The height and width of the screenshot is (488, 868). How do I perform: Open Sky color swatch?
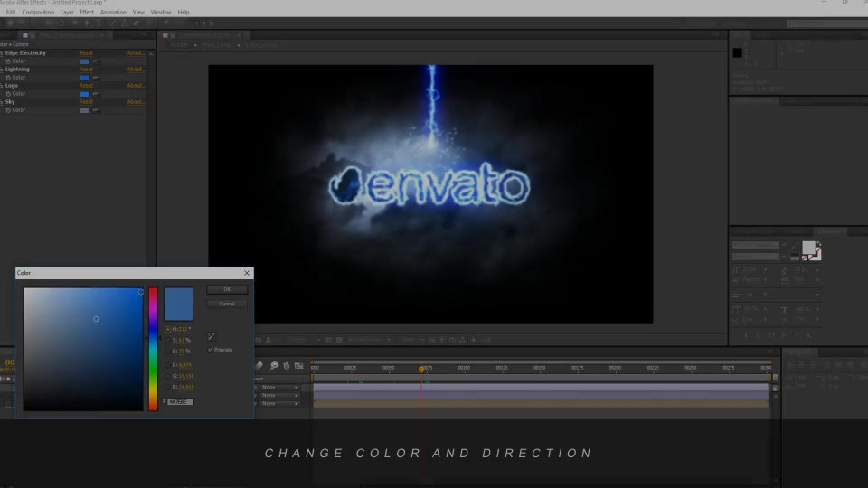(84, 110)
